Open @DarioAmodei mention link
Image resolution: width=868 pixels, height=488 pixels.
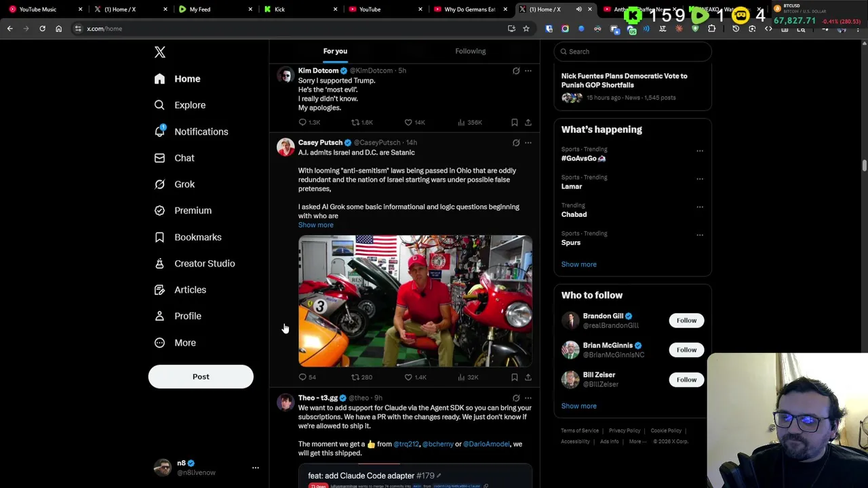pos(486,444)
